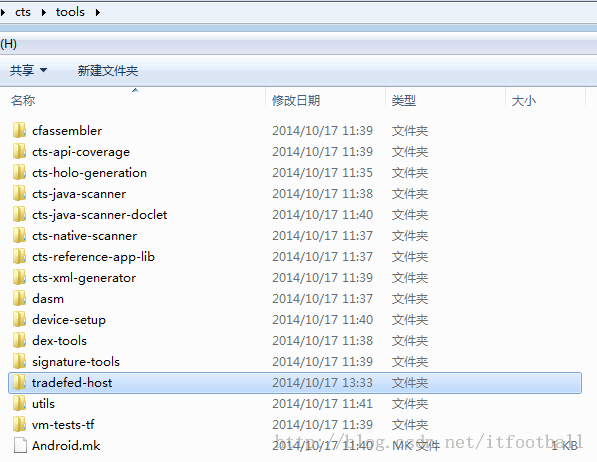Click the 新建文件夹 button
Image resolution: width=597 pixels, height=462 pixels.
coord(108,70)
